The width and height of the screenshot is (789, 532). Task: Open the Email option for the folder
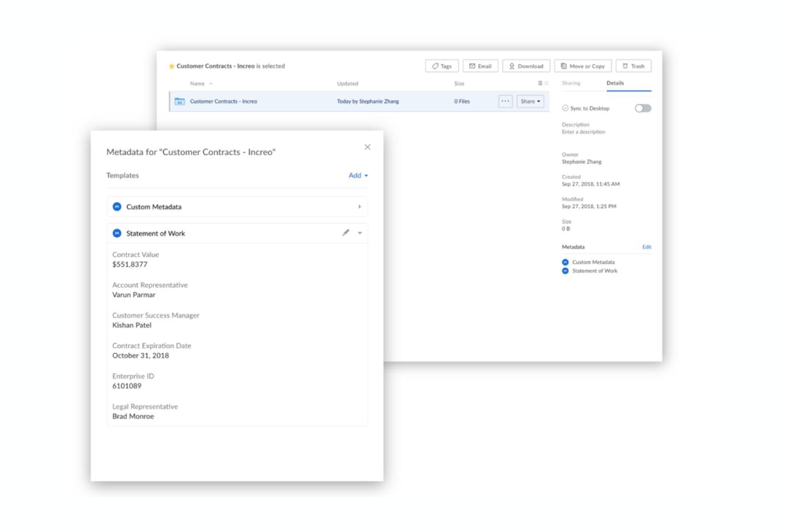tap(480, 66)
